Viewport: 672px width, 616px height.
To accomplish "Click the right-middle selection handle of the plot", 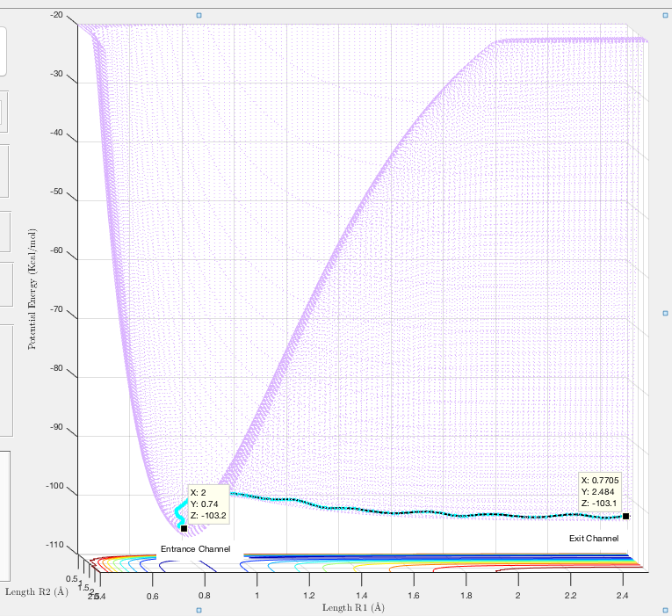I will click(x=666, y=314).
